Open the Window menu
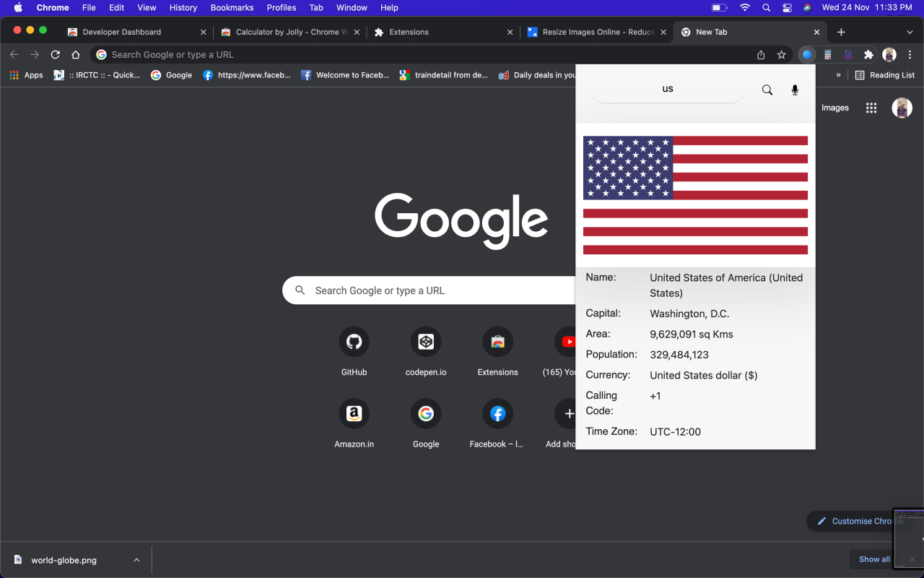The width and height of the screenshot is (924, 578). pyautogui.click(x=352, y=7)
